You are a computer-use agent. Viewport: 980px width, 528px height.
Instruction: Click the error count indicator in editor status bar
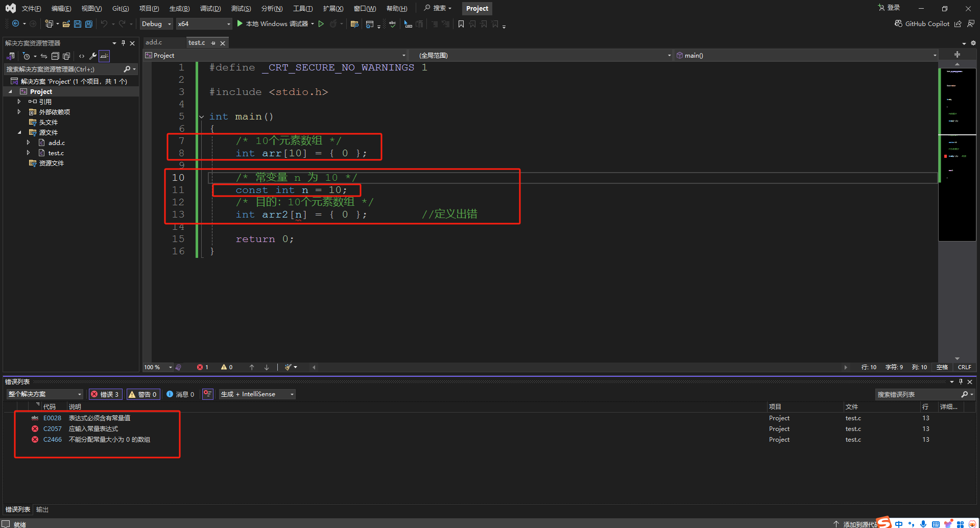point(203,367)
